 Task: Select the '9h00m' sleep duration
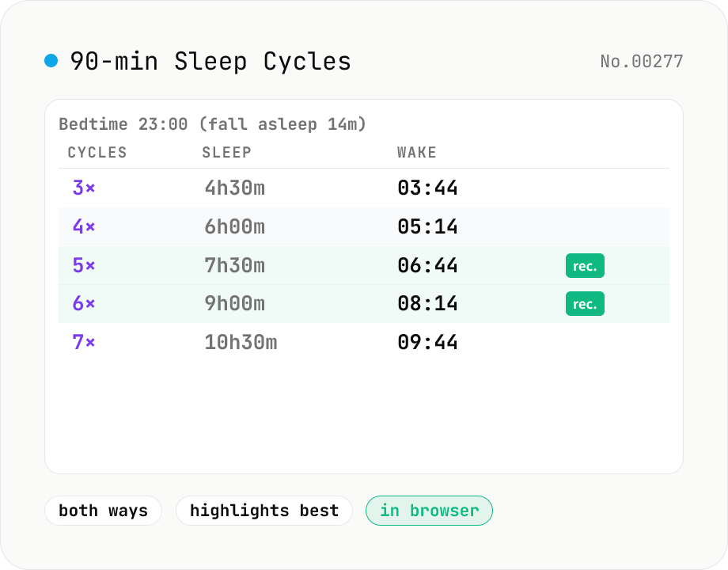235,303
